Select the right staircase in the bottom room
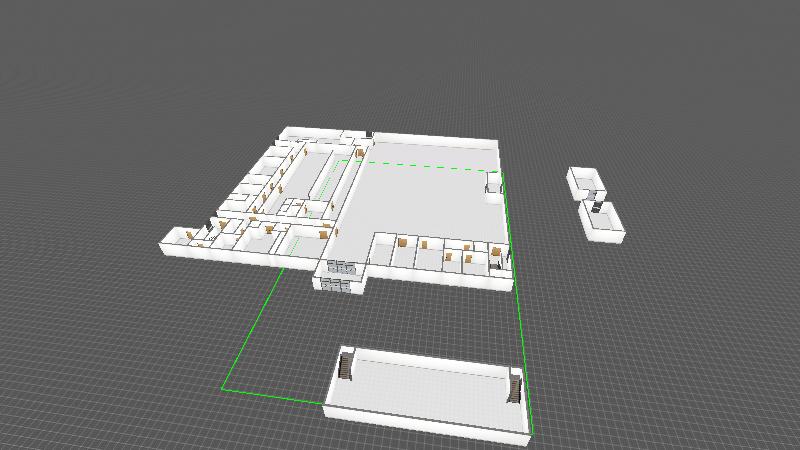The width and height of the screenshot is (800, 450). point(516,385)
